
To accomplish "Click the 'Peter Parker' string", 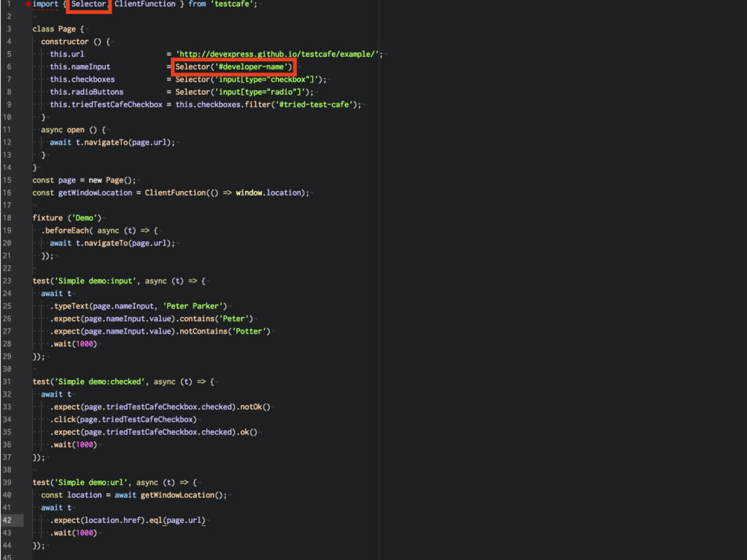I will (x=195, y=306).
